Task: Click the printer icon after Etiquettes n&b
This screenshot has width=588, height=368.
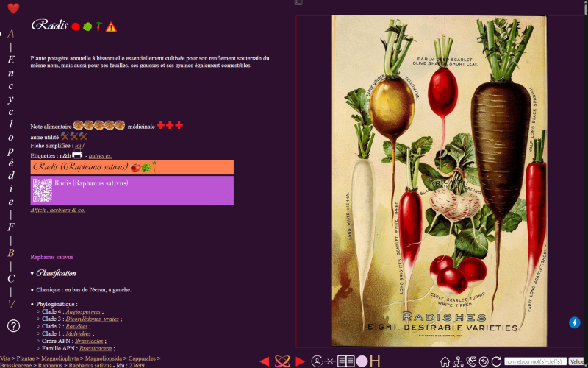Action: coord(77,155)
